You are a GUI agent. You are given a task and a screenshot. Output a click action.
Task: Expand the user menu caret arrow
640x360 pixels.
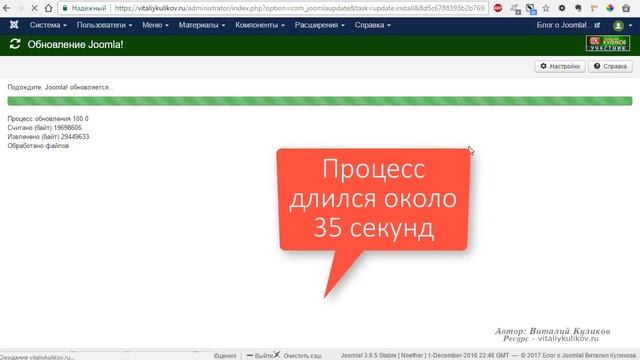(630, 25)
